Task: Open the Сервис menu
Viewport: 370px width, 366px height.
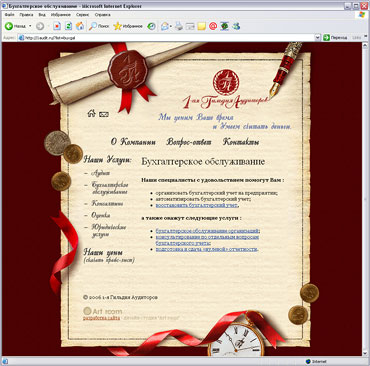Action: coord(82,15)
